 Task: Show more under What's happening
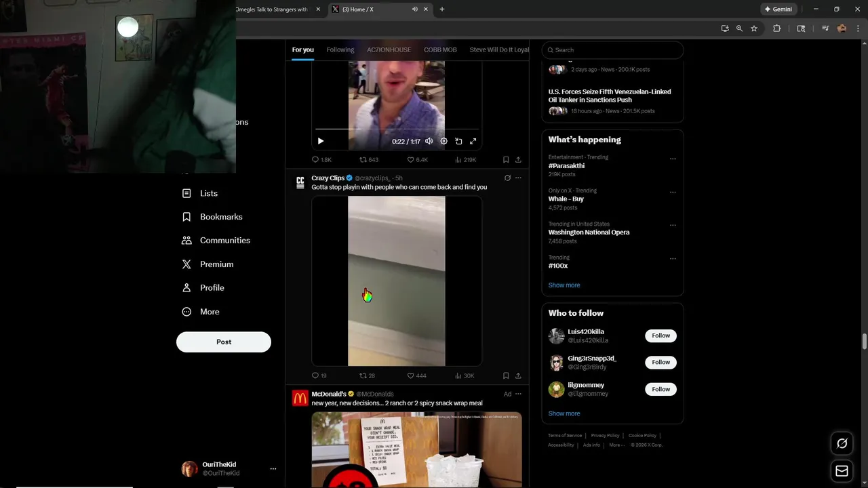tap(564, 285)
